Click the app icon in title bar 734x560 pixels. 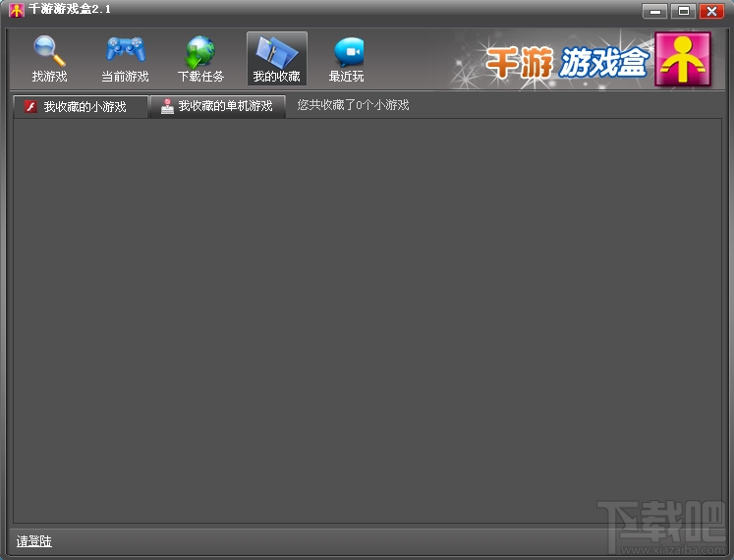[x=17, y=10]
